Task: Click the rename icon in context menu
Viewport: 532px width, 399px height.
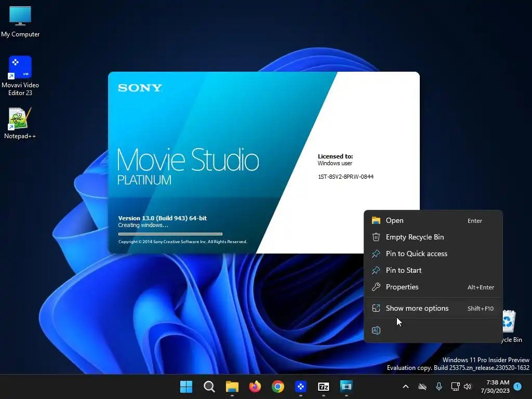Action: coord(376,330)
